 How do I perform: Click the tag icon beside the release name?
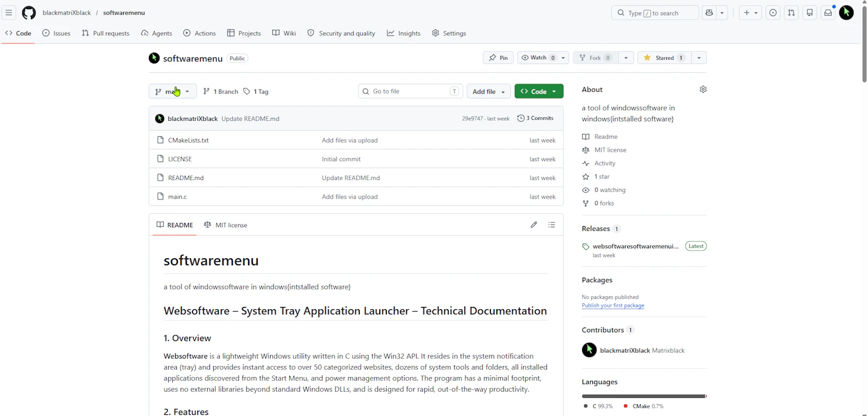(x=586, y=247)
